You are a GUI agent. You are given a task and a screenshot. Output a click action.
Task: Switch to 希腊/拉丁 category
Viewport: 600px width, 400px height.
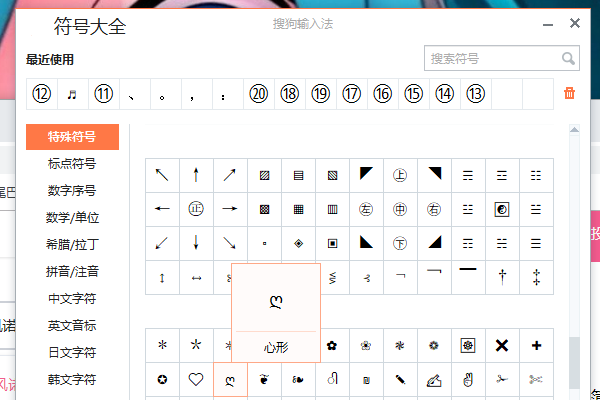pos(72,244)
